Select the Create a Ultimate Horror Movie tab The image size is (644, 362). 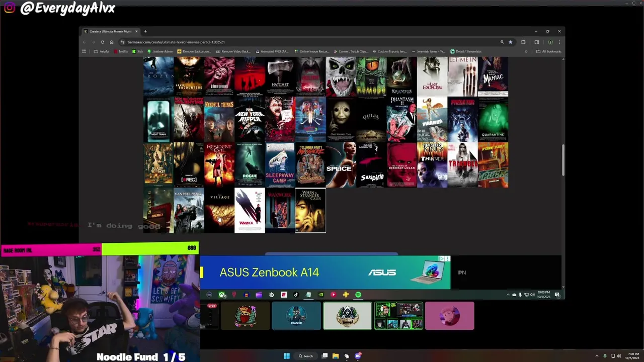(111, 31)
